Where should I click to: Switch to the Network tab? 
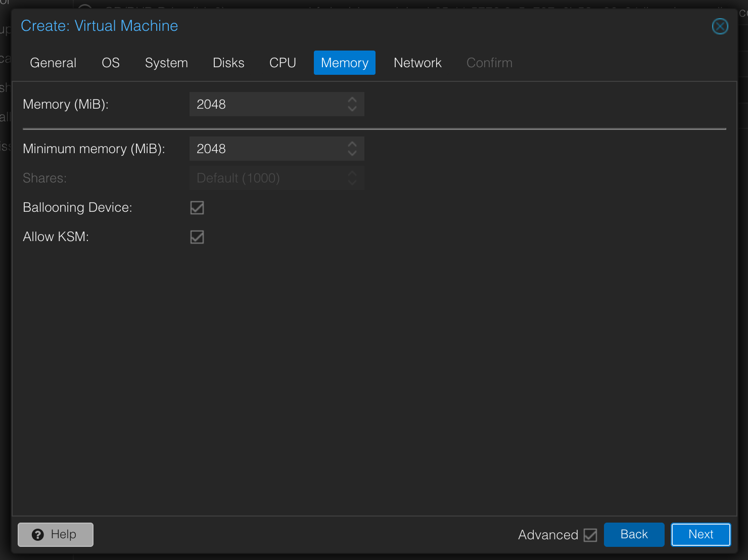coord(417,63)
